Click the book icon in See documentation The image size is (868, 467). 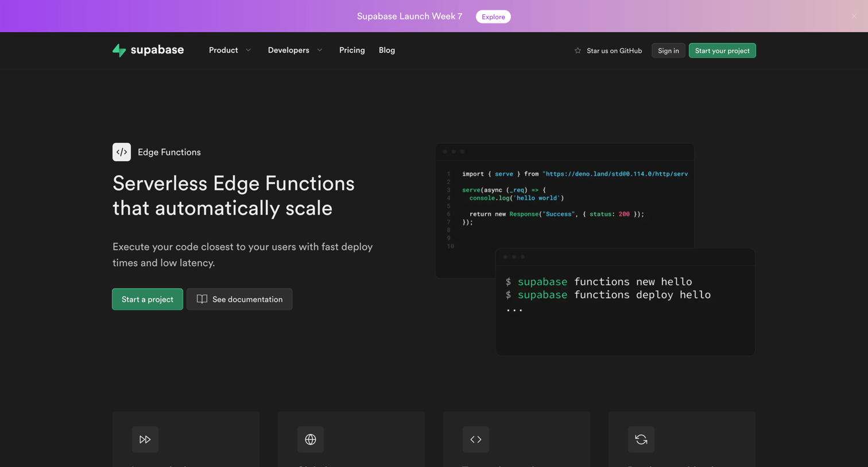202,299
